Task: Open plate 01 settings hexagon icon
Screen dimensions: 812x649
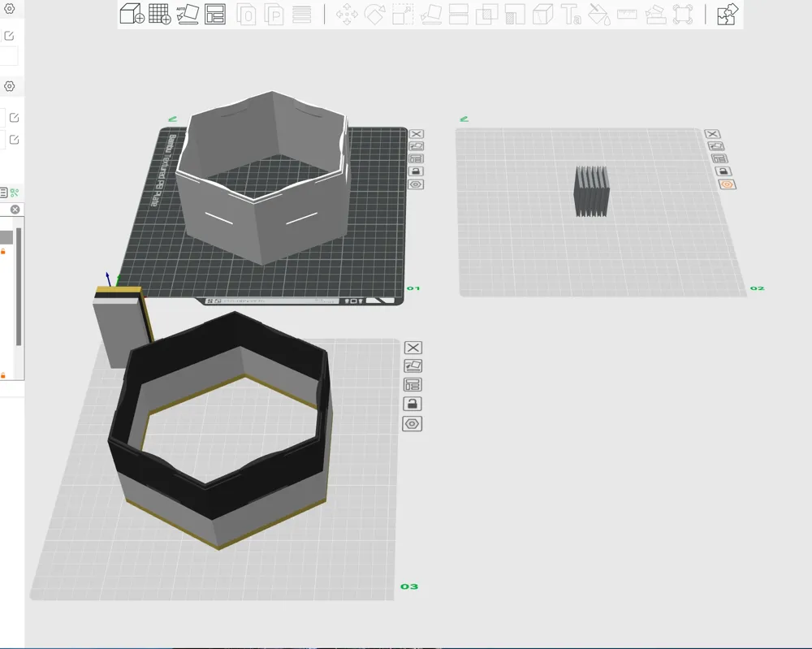Action: [x=416, y=184]
